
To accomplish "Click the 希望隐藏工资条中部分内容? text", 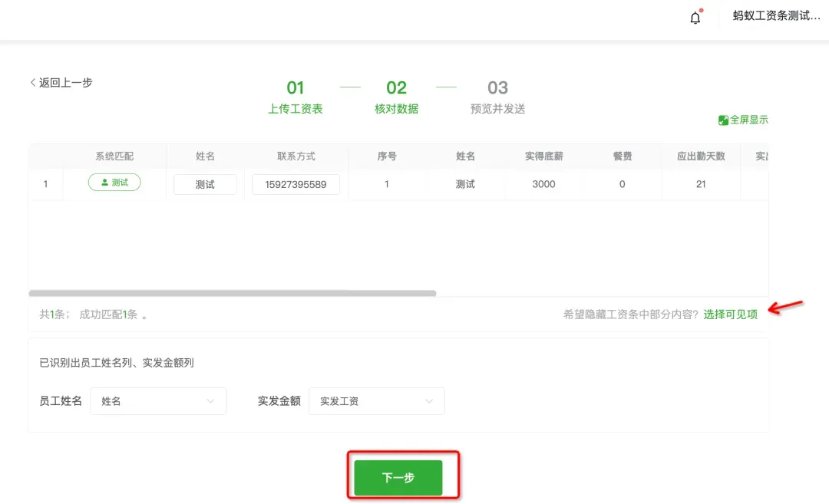I will click(631, 315).
